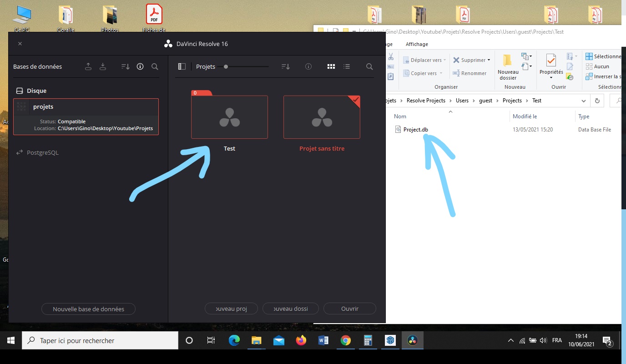Viewport: 626px width, 364px height.
Task: Show hidden system tray icons chevron
Action: pos(512,340)
